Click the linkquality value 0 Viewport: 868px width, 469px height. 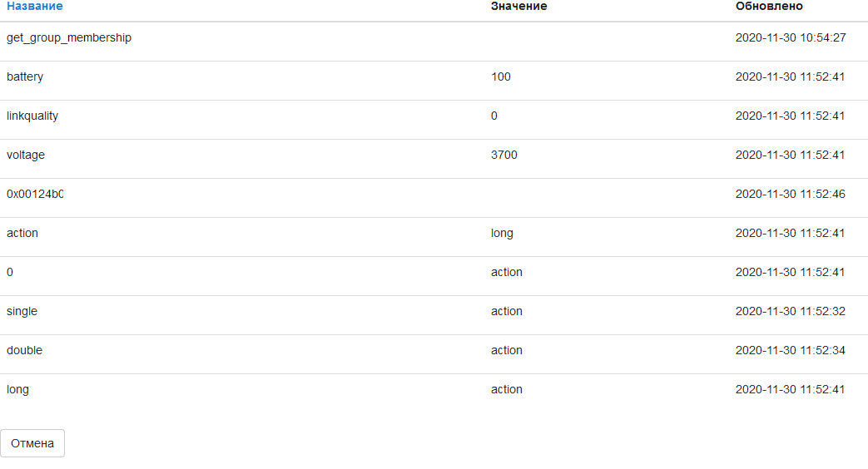tap(494, 116)
